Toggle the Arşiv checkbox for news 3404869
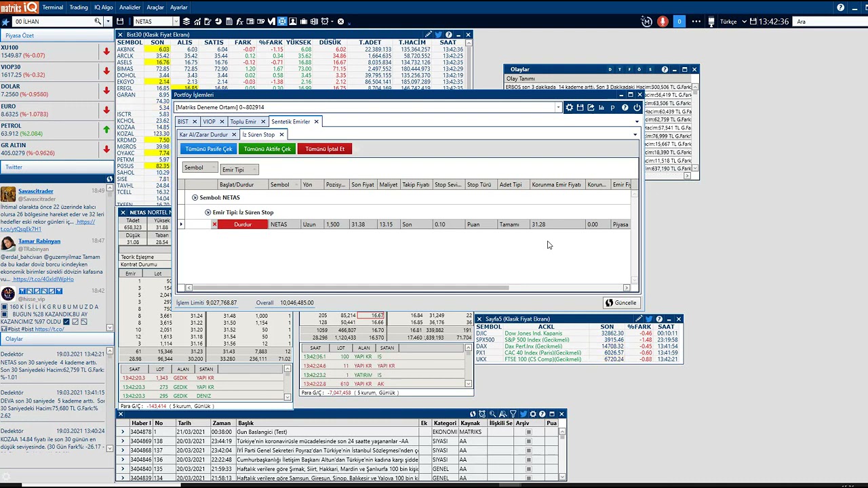The width and height of the screenshot is (868, 488). pos(529,441)
